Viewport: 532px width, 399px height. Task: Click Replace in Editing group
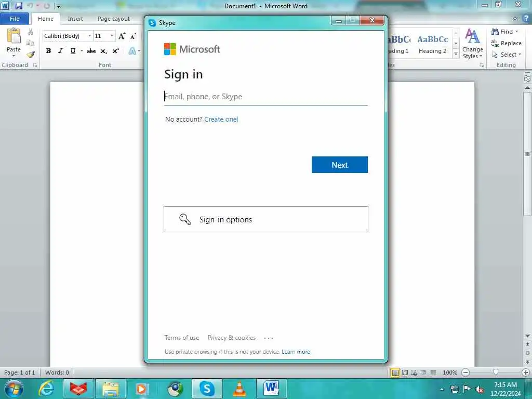tap(506, 43)
